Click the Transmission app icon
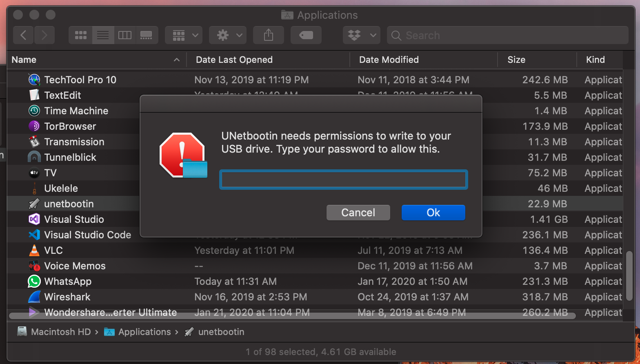The image size is (640, 364). point(34,142)
